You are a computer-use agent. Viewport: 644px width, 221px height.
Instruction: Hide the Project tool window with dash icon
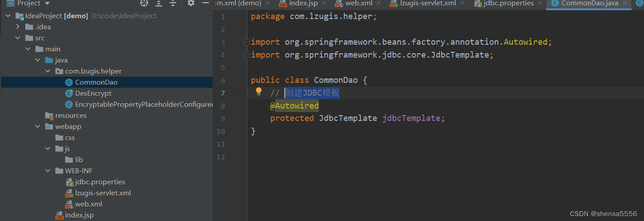coord(205,3)
